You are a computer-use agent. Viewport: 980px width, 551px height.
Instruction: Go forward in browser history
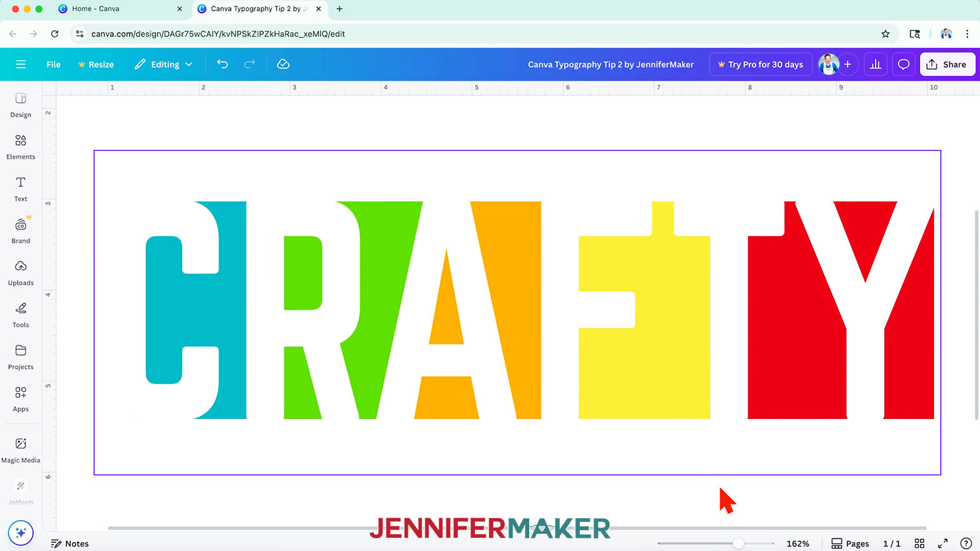34,34
